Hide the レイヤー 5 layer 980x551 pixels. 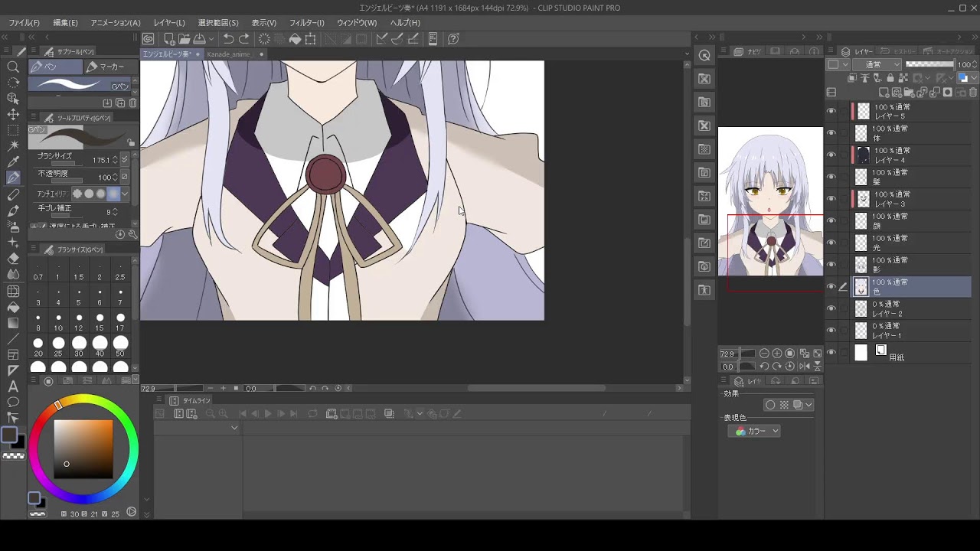(831, 112)
